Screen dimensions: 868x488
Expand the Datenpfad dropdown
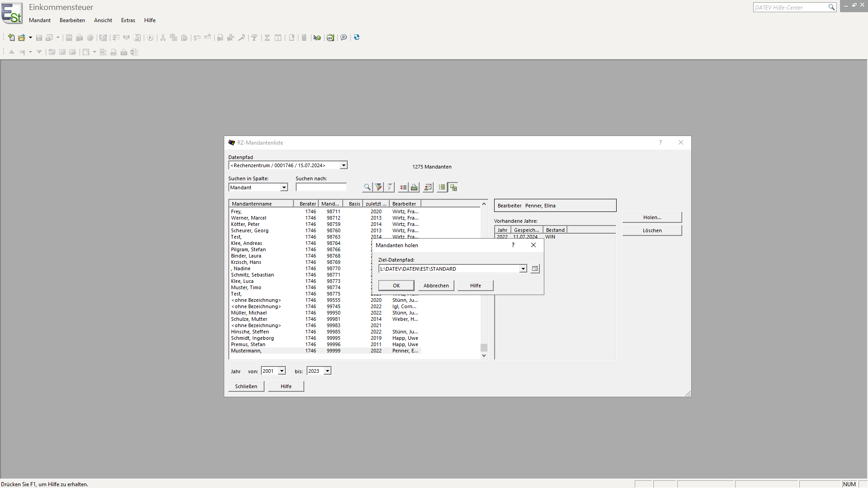tap(344, 165)
